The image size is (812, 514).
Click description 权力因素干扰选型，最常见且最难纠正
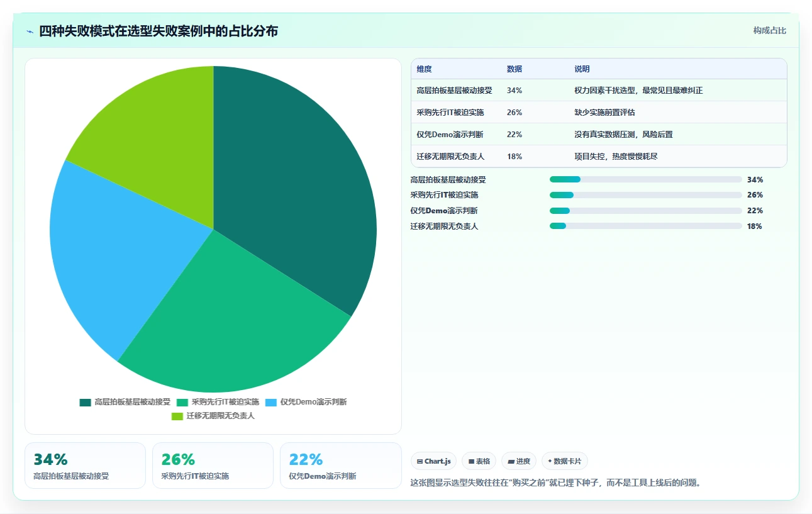click(638, 91)
